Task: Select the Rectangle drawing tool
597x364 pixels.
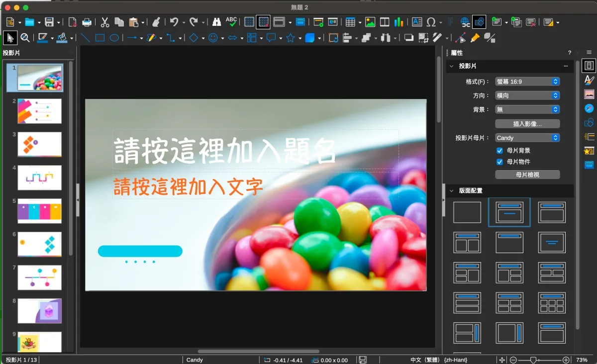Action: tap(100, 38)
